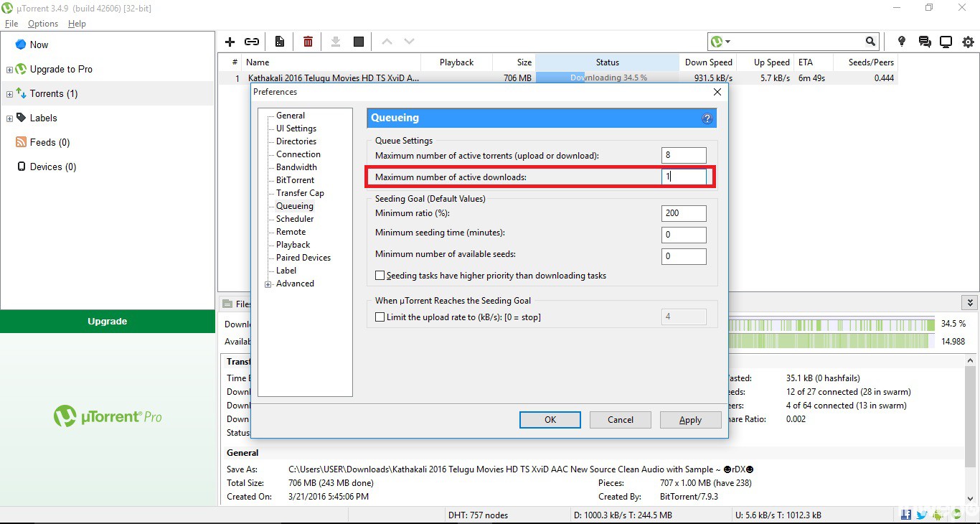
Task: Click Add Torrent from URL link icon
Action: [252, 42]
